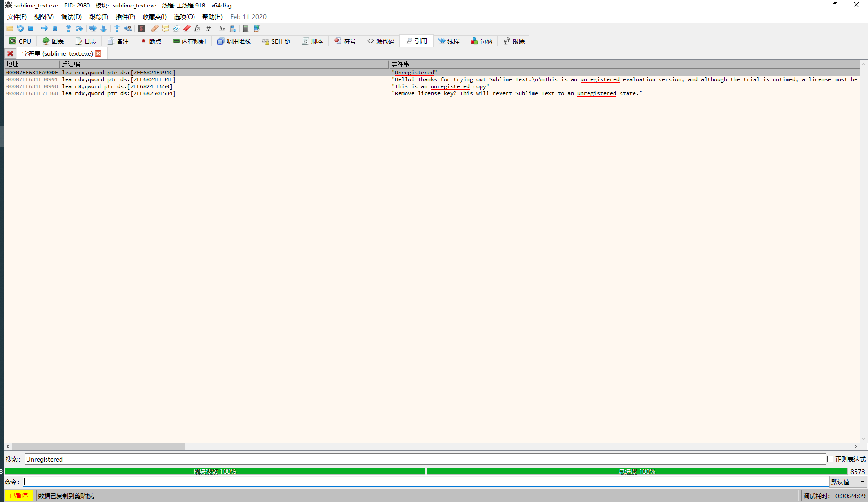868x502 pixels.
Task: Switch to the 断点 breakpoints tab
Action: [x=151, y=41]
